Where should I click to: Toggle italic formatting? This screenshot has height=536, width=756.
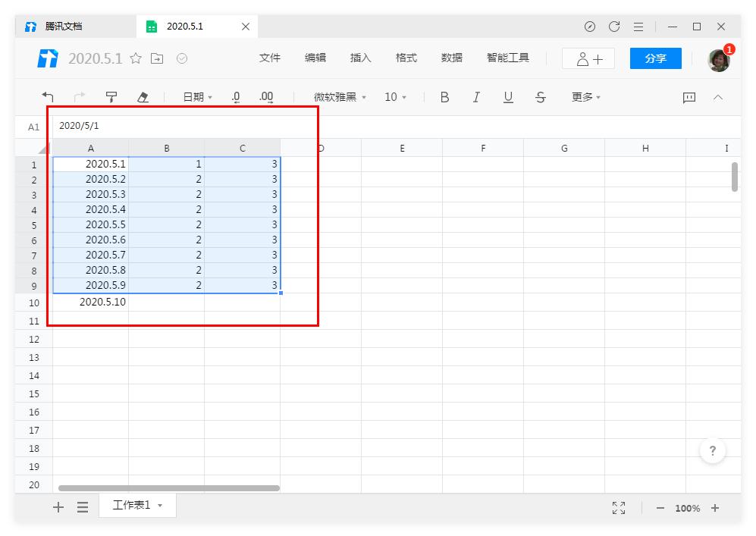click(x=476, y=97)
